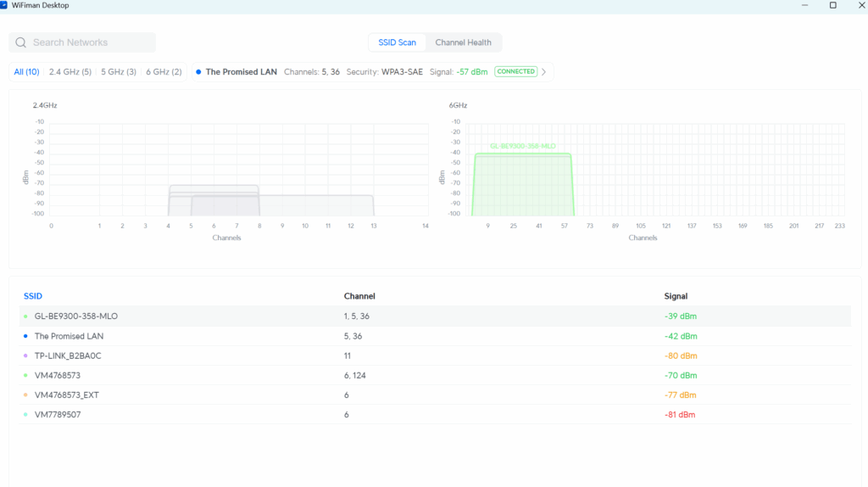868x487 pixels.
Task: Select the VM4768573_EXT network row
Action: (x=435, y=395)
